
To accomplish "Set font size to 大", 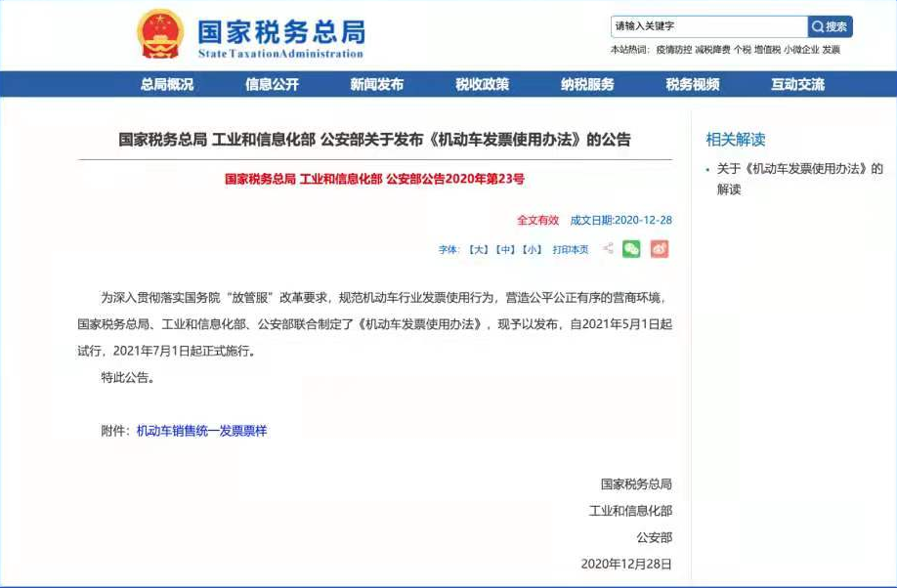I will 478,249.
